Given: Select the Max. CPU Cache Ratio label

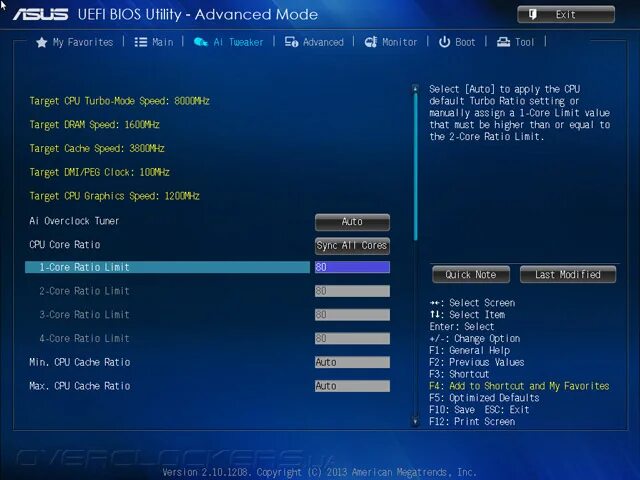Looking at the screenshot, I should 80,386.
